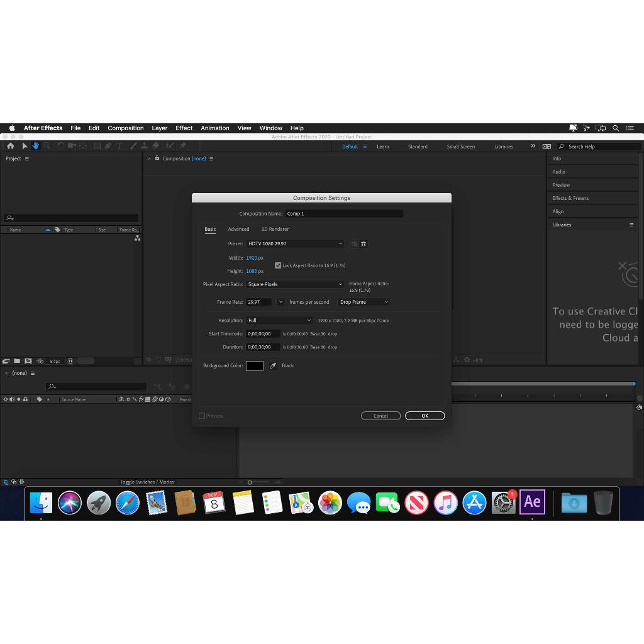Screen dimensions: 644x644
Task: Enable Lock Aspect Ratio to 16:9
Action: click(278, 265)
